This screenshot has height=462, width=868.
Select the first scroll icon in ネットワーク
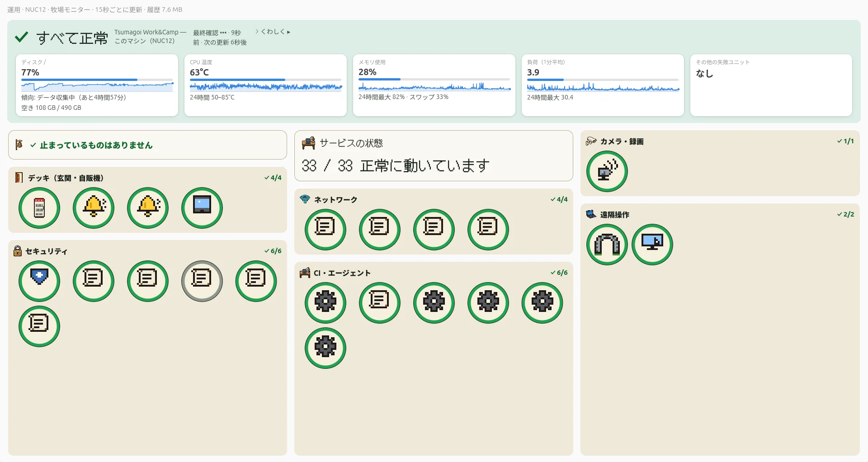[x=325, y=230]
